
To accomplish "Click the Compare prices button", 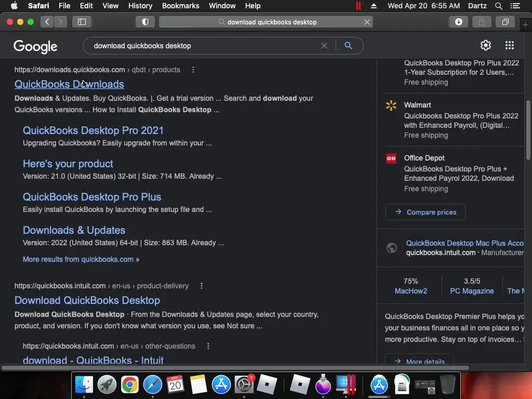I will (425, 212).
